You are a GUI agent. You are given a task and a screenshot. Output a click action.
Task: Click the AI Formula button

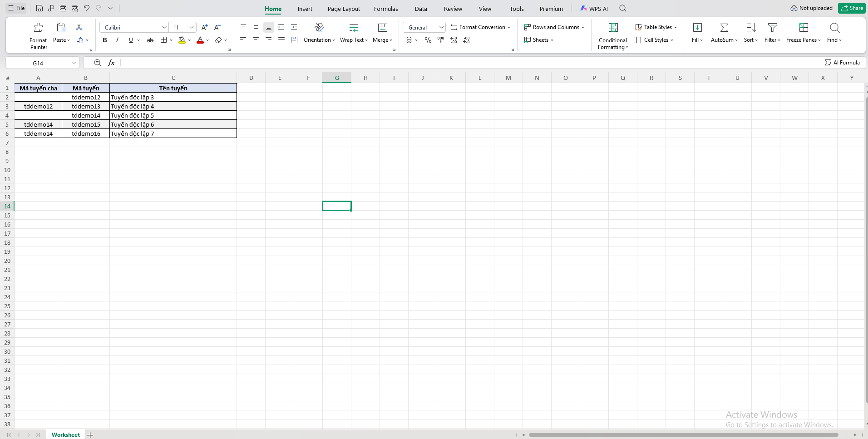pos(842,63)
